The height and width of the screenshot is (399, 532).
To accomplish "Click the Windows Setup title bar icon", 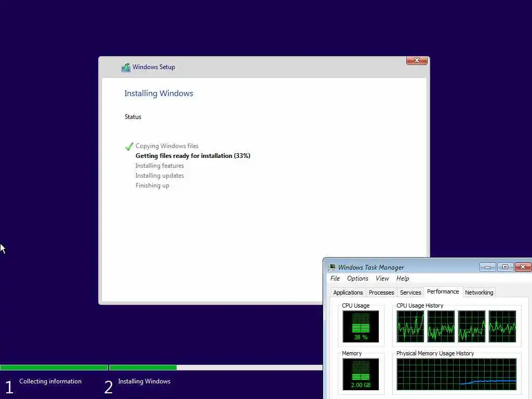I will 126,68.
